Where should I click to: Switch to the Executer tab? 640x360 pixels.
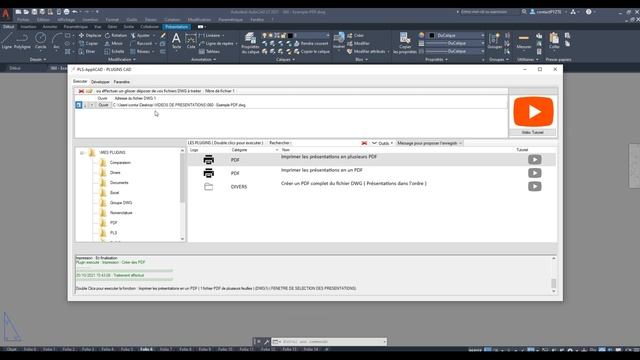point(80,82)
